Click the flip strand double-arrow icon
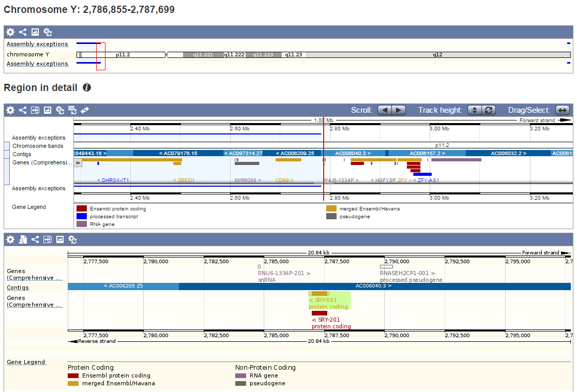 coord(85,110)
